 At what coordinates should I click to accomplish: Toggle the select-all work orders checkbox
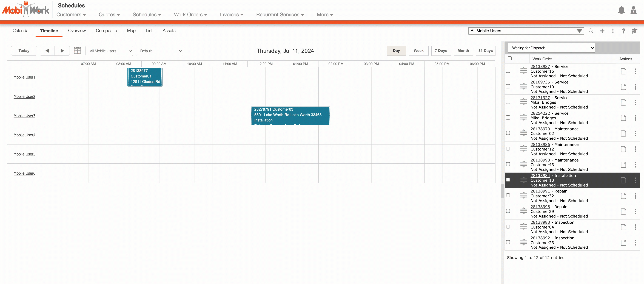coord(509,58)
